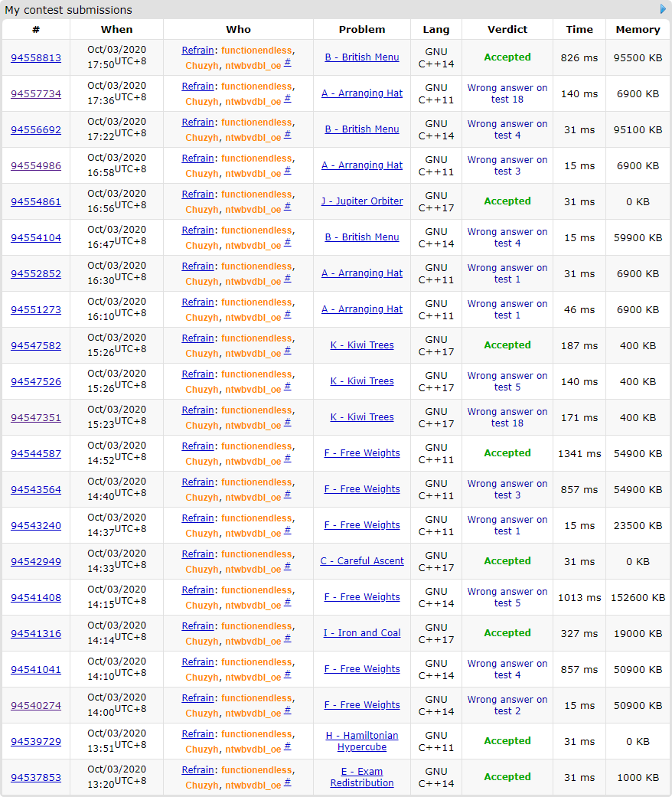Click the blue arrow in the submissions header
The image size is (672, 797).
click(664, 9)
